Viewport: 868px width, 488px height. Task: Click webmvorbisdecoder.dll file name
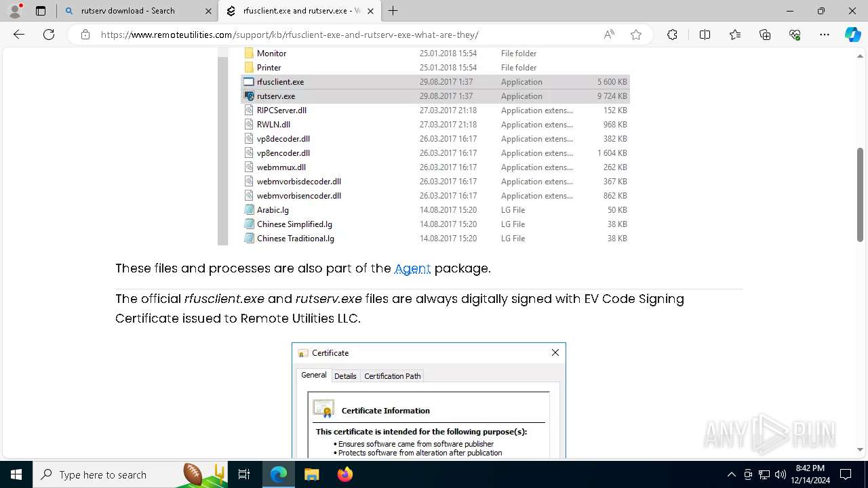pyautogui.click(x=299, y=181)
